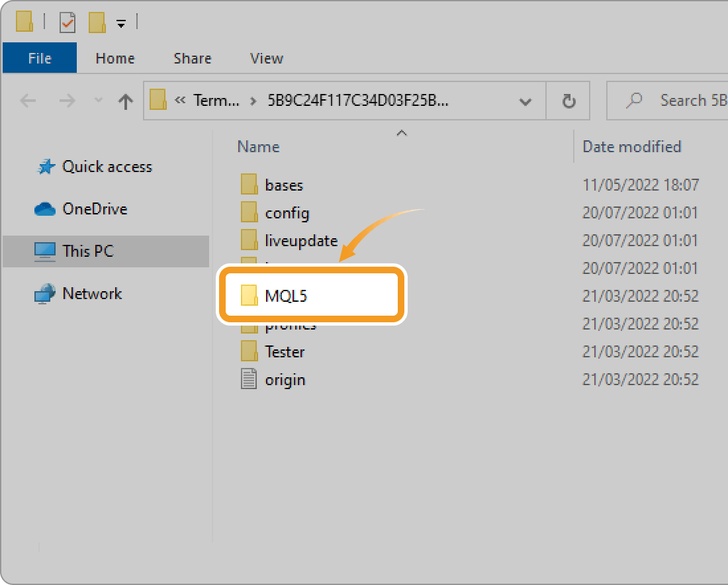Click the Forward navigation arrow

[x=67, y=101]
